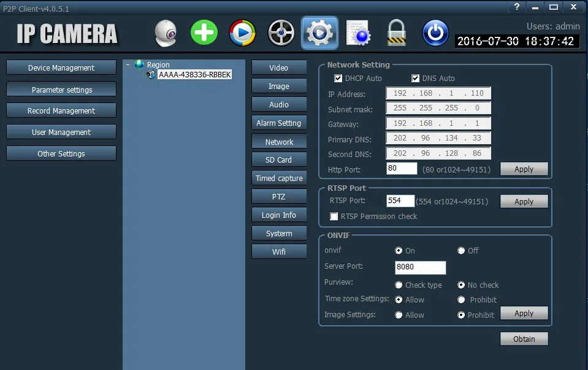Toggle DHCP Auto checkbox
This screenshot has width=588, height=370.
[x=338, y=78]
